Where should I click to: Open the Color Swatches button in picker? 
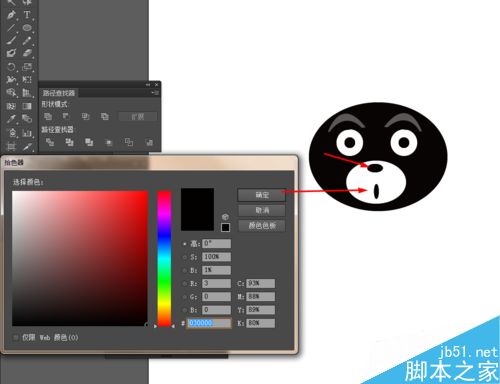(262, 226)
